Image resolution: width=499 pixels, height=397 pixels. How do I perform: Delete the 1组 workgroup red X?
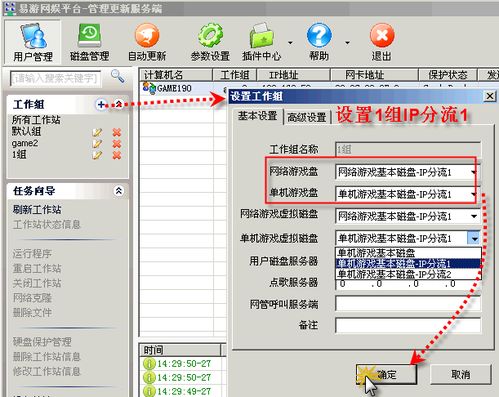[117, 155]
